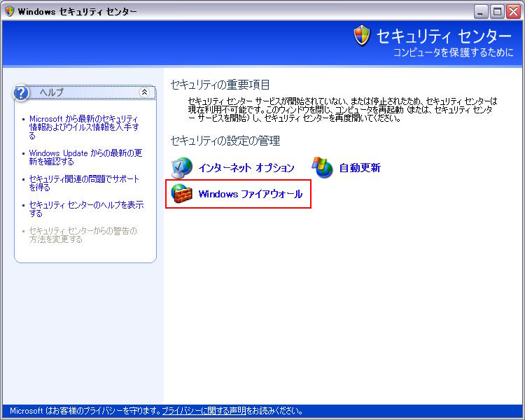Open the Microsoft latest security and virus info link
The width and height of the screenshot is (525, 420).
(84, 127)
